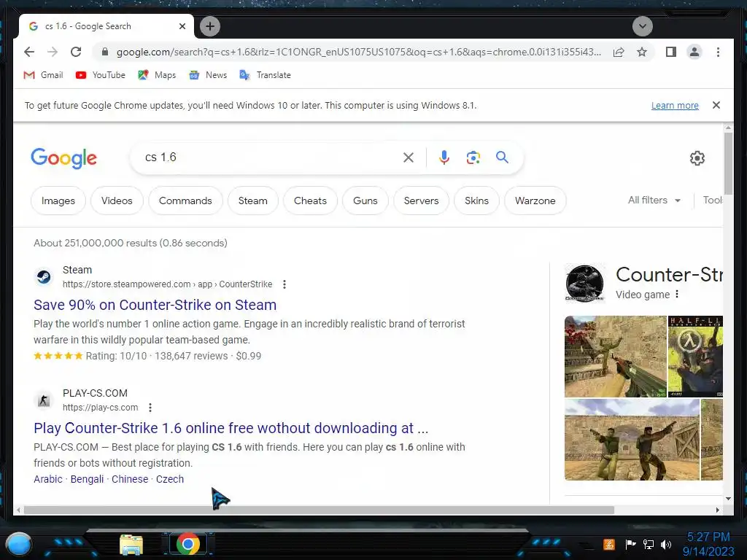Open the Chrome profile avatar
This screenshot has width=747, height=560.
coord(694,52)
